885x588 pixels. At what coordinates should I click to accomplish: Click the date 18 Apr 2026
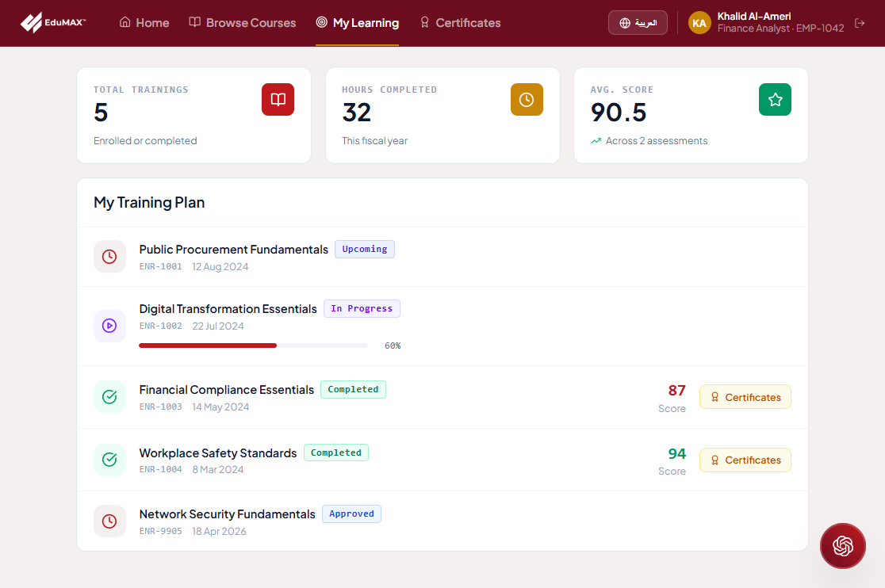[x=219, y=531]
